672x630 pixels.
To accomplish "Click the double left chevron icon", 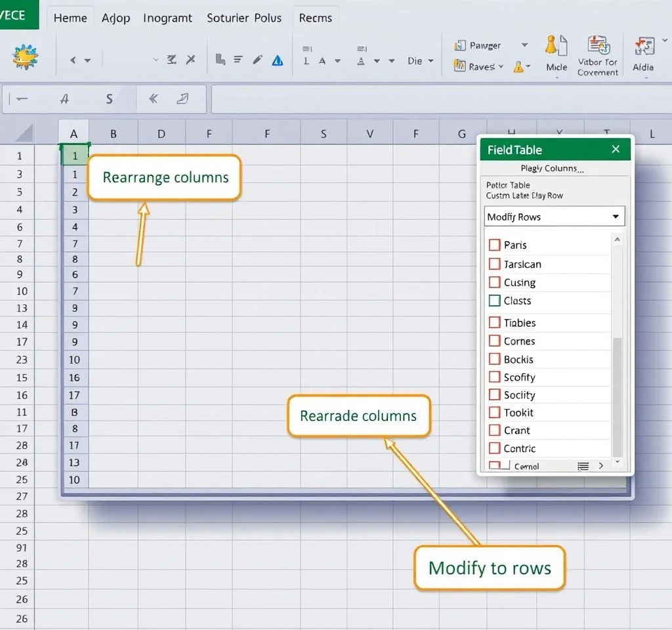I will pyautogui.click(x=154, y=99).
